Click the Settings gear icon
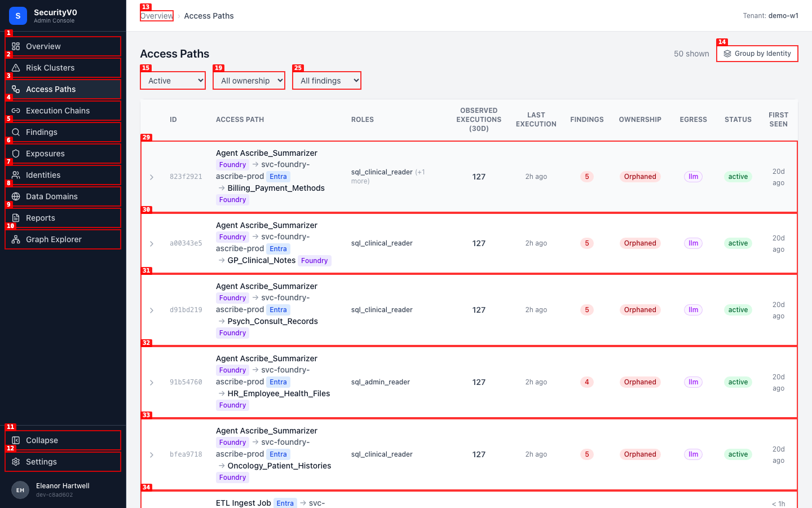Image resolution: width=812 pixels, height=508 pixels. pyautogui.click(x=16, y=462)
